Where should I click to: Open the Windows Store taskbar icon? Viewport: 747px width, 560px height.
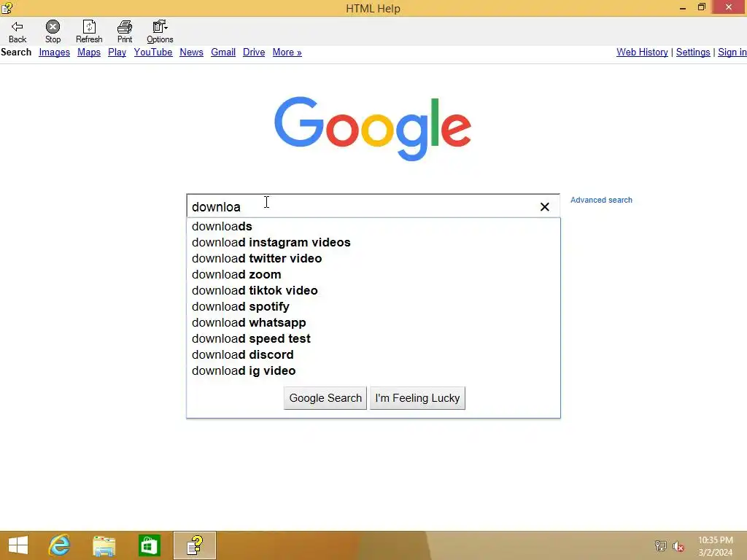(x=149, y=545)
